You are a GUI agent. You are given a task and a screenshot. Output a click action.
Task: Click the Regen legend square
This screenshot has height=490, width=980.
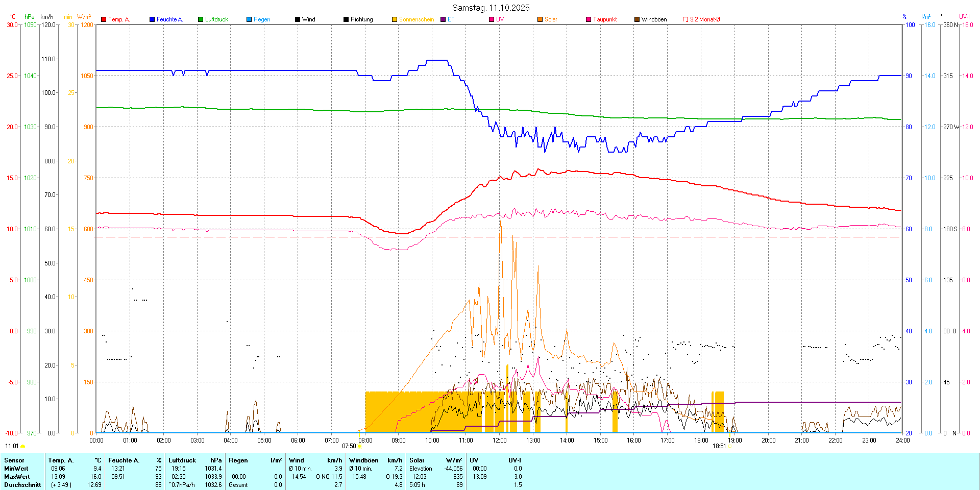click(x=249, y=19)
